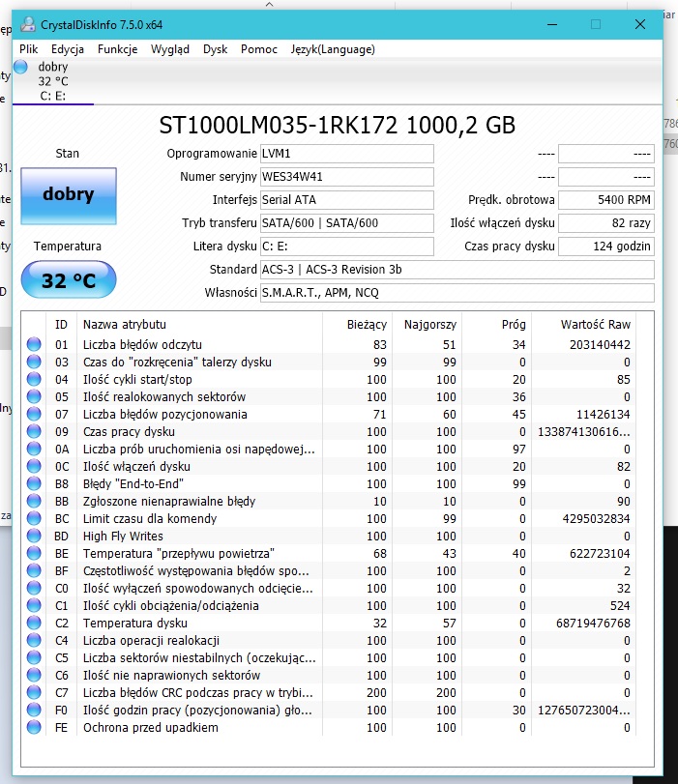Click status circle for BC command timeout
Screen dimensions: 678x784
(x=34, y=518)
